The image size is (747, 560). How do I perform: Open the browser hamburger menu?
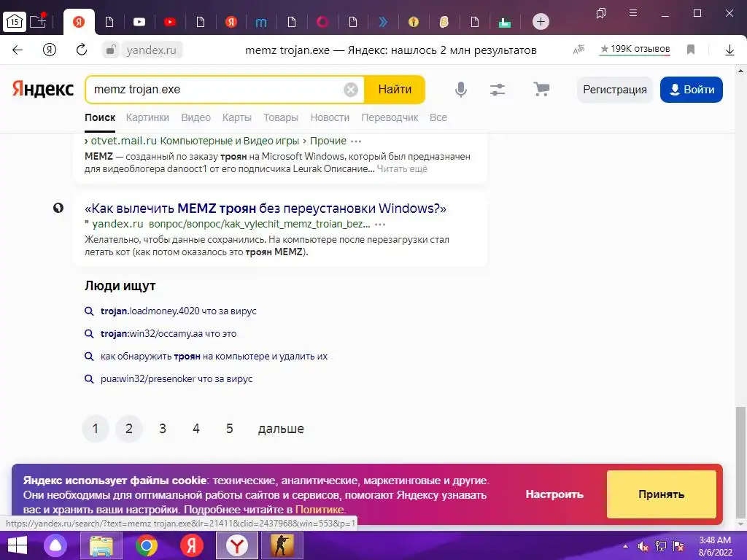click(633, 13)
